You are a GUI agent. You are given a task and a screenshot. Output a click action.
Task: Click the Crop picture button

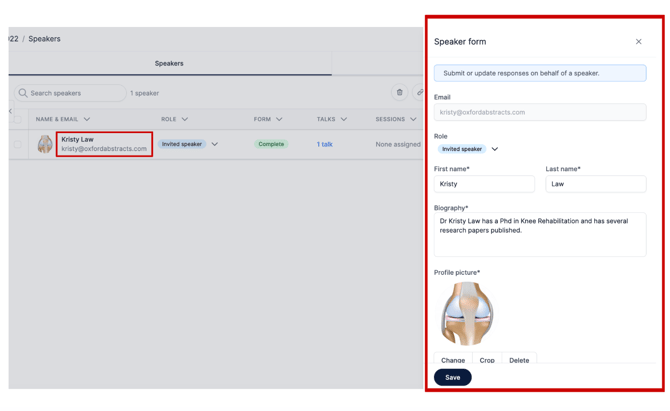[487, 360]
